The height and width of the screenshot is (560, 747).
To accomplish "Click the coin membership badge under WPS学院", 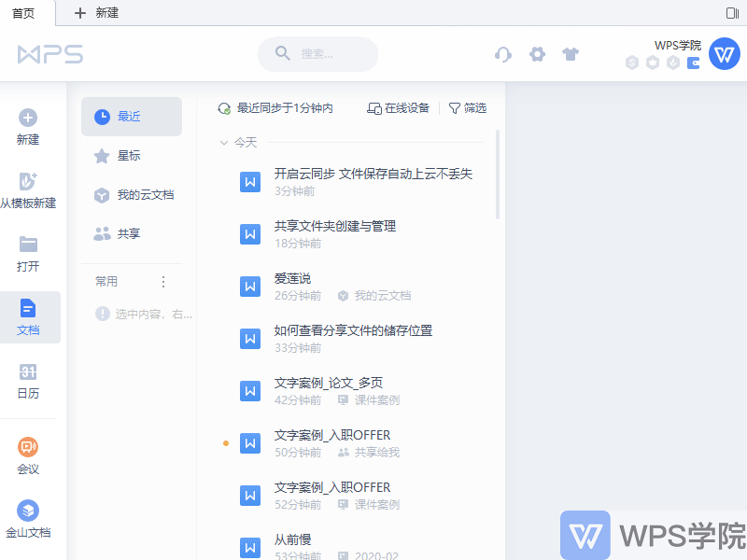I will coord(632,63).
